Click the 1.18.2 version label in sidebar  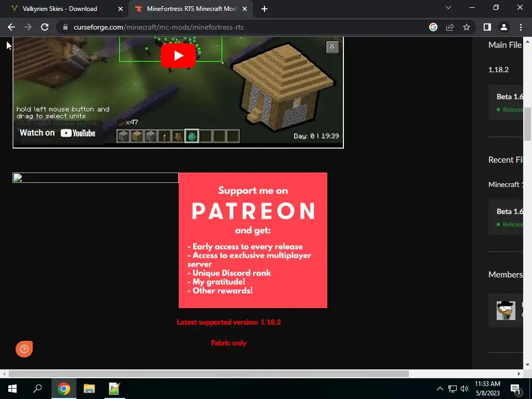click(498, 70)
